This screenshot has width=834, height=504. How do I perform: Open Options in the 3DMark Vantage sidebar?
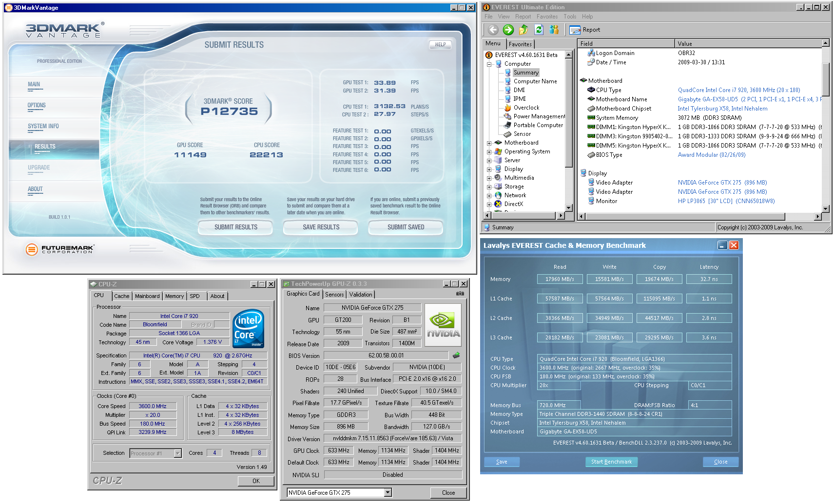tap(37, 106)
